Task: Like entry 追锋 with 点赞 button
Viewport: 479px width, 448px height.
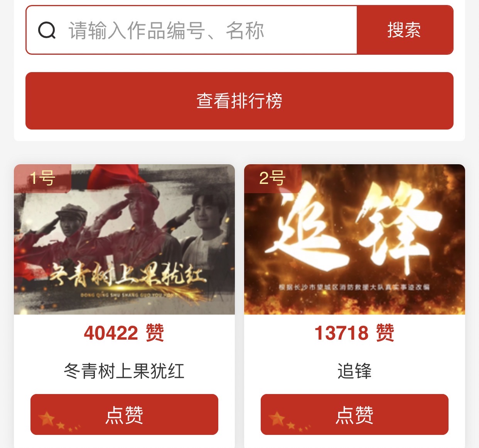Action: coord(354,414)
